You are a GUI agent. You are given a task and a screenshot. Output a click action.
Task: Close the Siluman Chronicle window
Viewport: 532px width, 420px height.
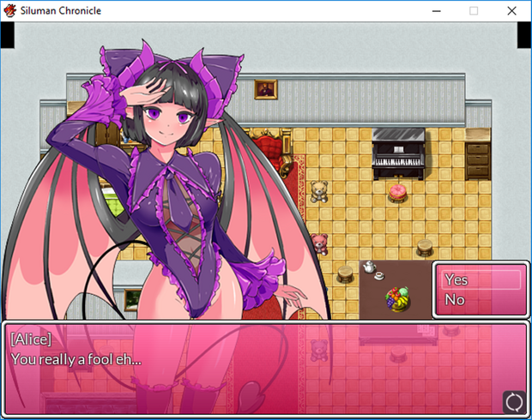511,11
